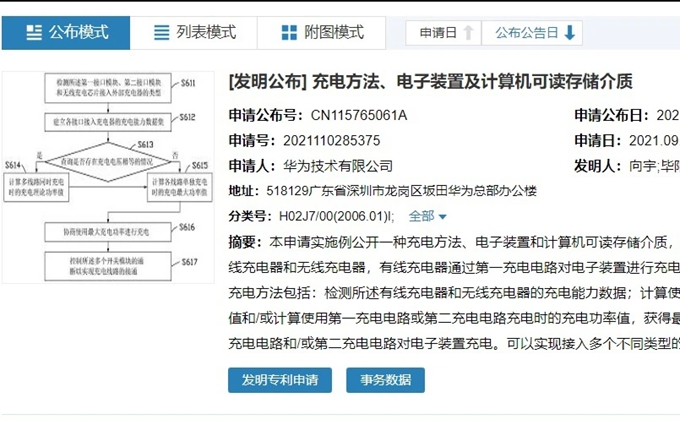680x425 pixels.
Task: Click the up arrow beside 申请日
Action: (468, 33)
